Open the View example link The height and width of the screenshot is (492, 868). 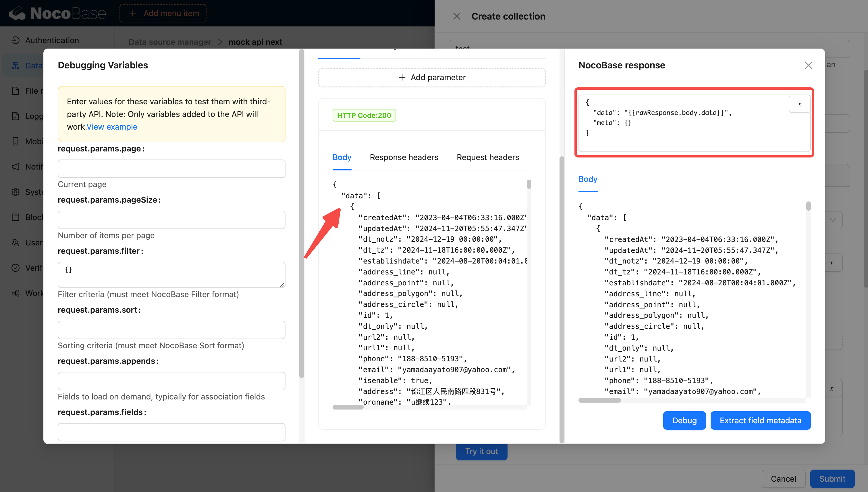pos(112,127)
